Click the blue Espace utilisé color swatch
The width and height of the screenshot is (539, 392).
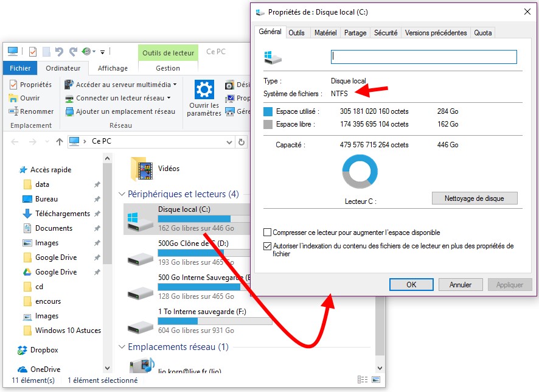coord(268,111)
